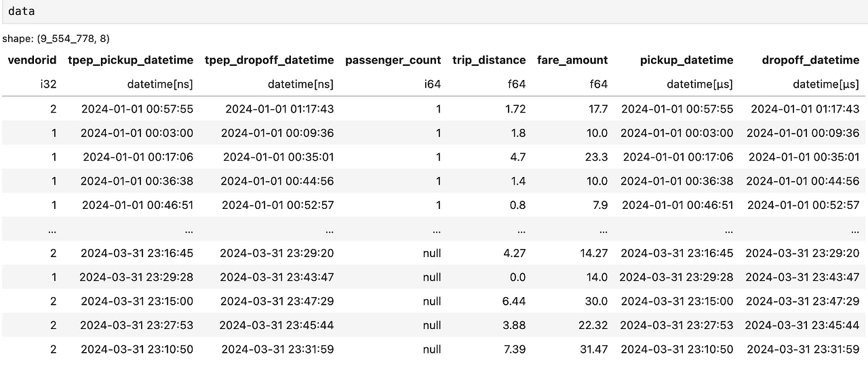Screen dimensions: 868x369
Task: Click the dropoff_datetime column header on the far right
Action: tap(810, 60)
